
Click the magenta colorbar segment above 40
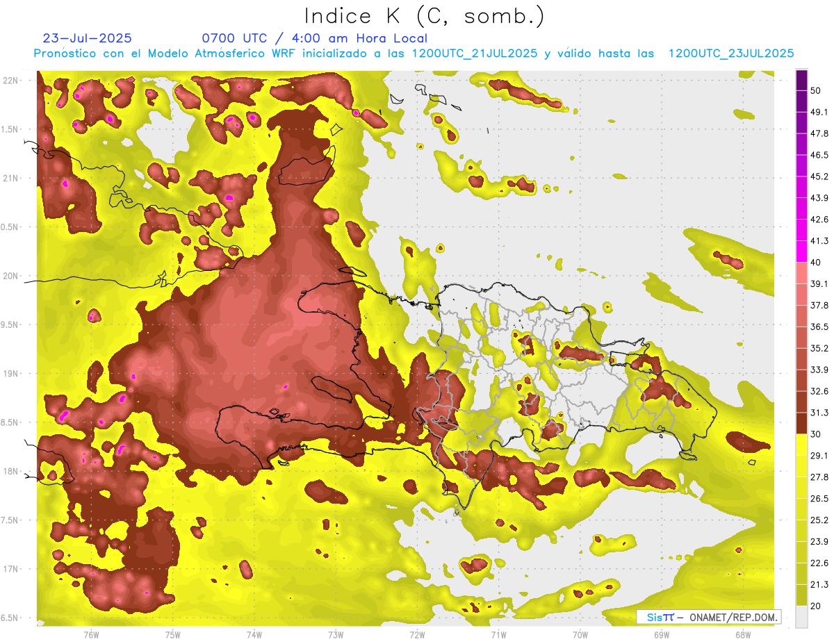pyautogui.click(x=801, y=250)
